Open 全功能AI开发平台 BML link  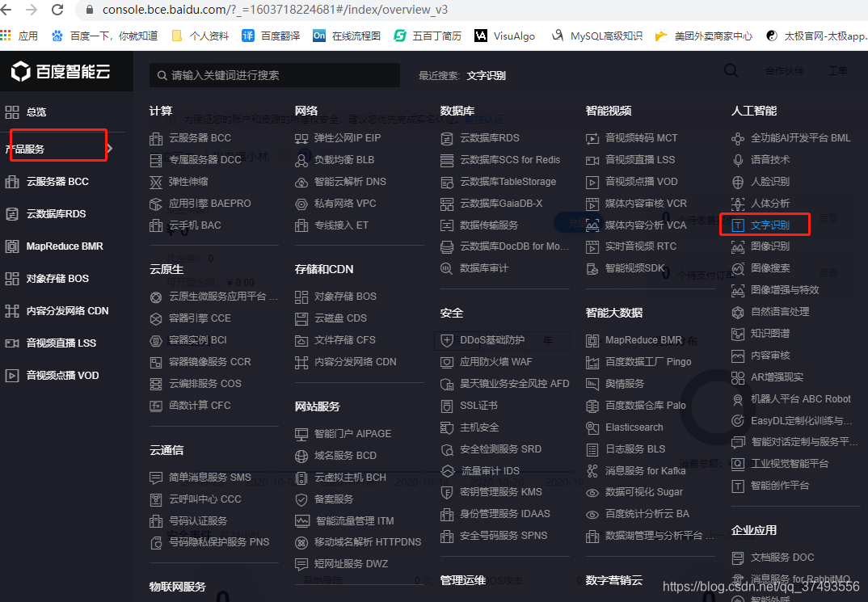(x=800, y=138)
